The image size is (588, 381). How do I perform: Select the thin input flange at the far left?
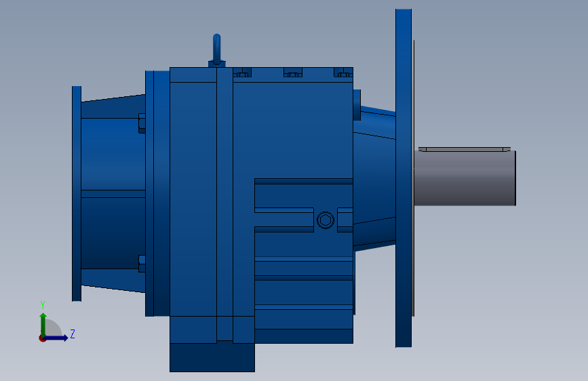(x=77, y=193)
